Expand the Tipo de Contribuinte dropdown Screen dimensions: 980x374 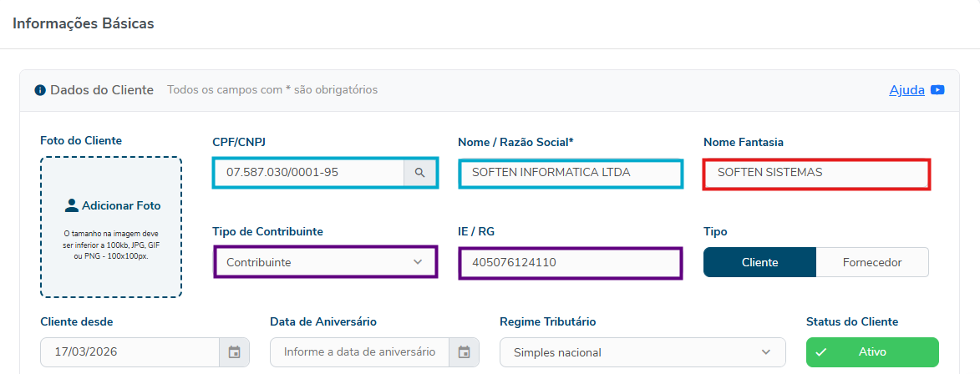pos(325,262)
